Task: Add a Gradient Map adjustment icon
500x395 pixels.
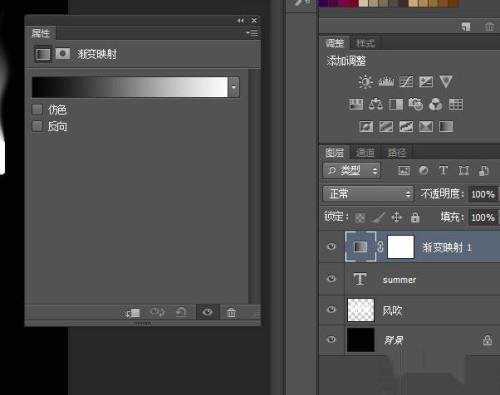Action: tap(446, 127)
